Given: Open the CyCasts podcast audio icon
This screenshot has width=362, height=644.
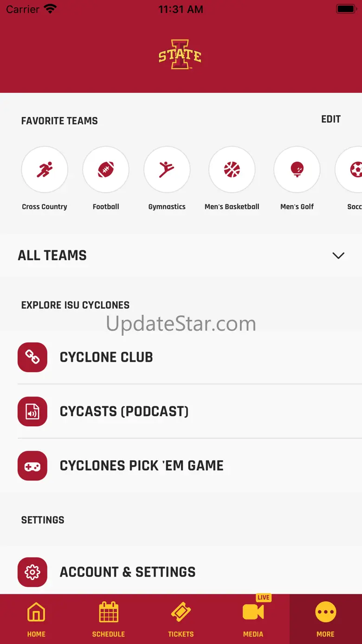Looking at the screenshot, I should point(32,411).
